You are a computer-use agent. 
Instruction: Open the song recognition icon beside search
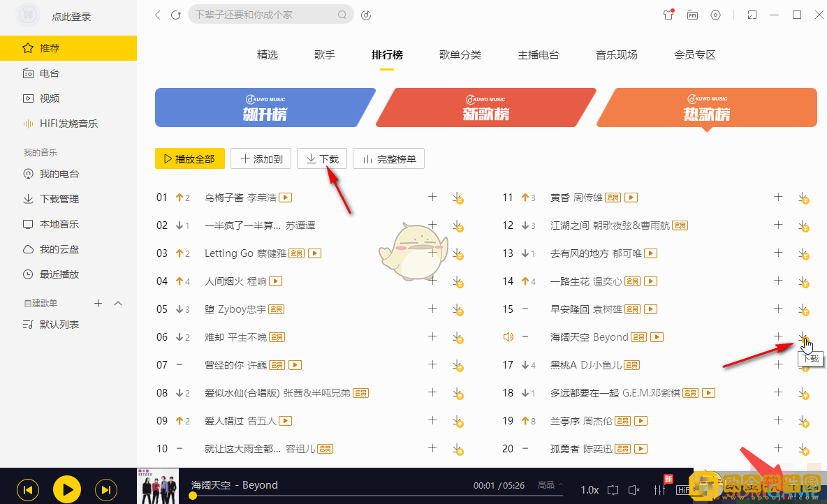click(366, 15)
